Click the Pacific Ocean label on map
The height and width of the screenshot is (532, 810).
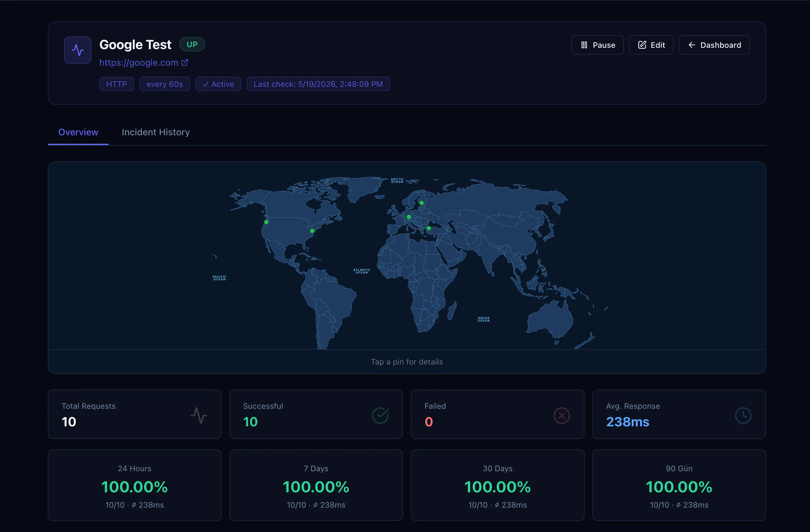click(219, 278)
